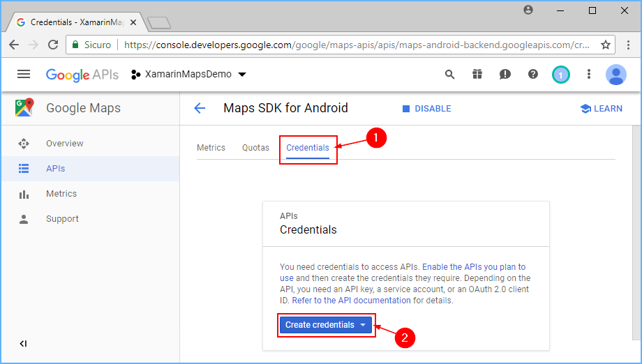The height and width of the screenshot is (364, 642).
Task: Reload the page with the refresh icon
Action: pos(53,45)
